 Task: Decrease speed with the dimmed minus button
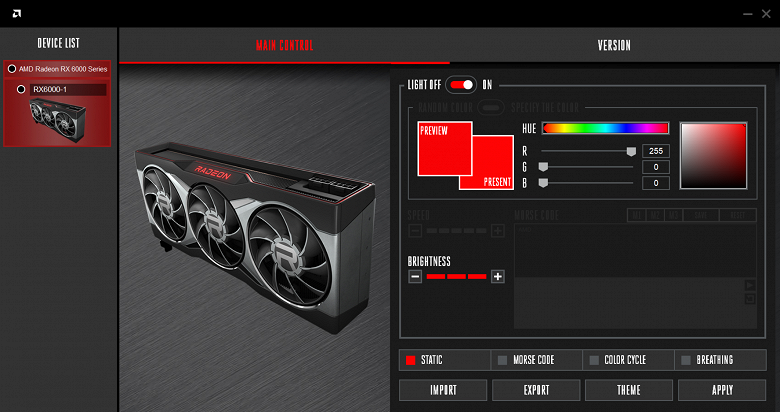[x=415, y=230]
